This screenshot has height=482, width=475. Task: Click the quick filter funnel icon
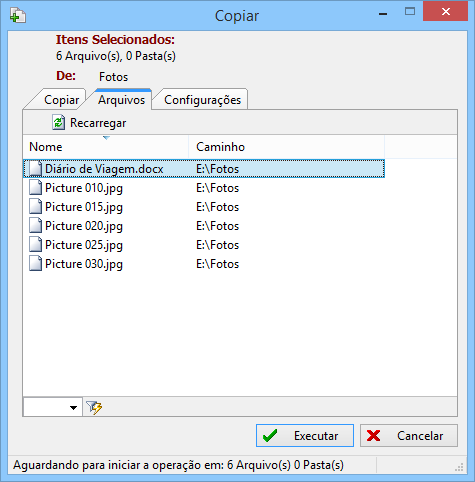click(x=94, y=407)
